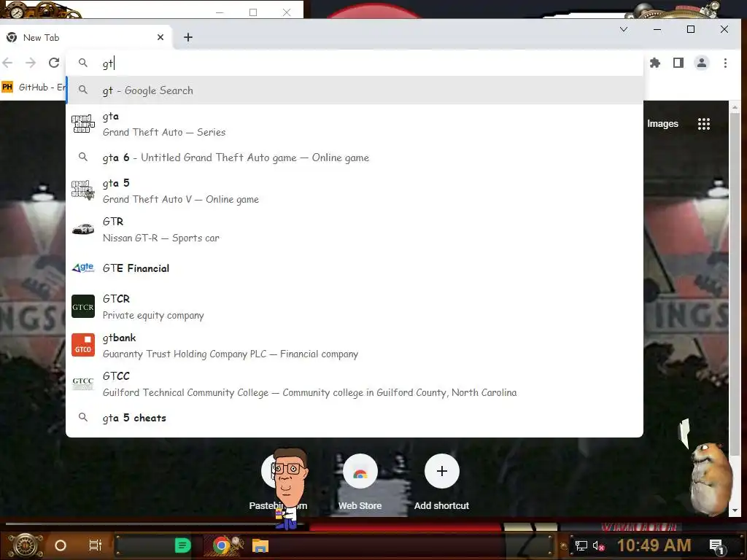Viewport: 747px width, 560px height.
Task: Toggle the side panel icon
Action: tap(678, 63)
